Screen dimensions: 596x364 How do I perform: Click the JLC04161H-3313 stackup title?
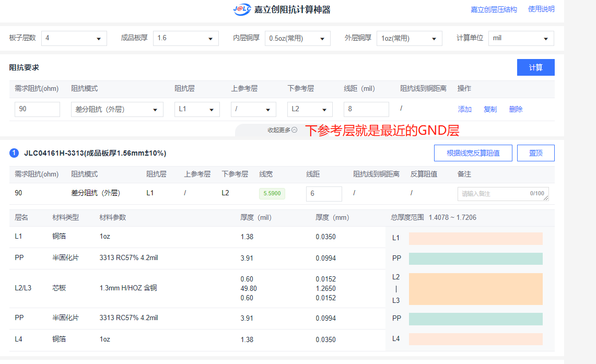(95, 153)
